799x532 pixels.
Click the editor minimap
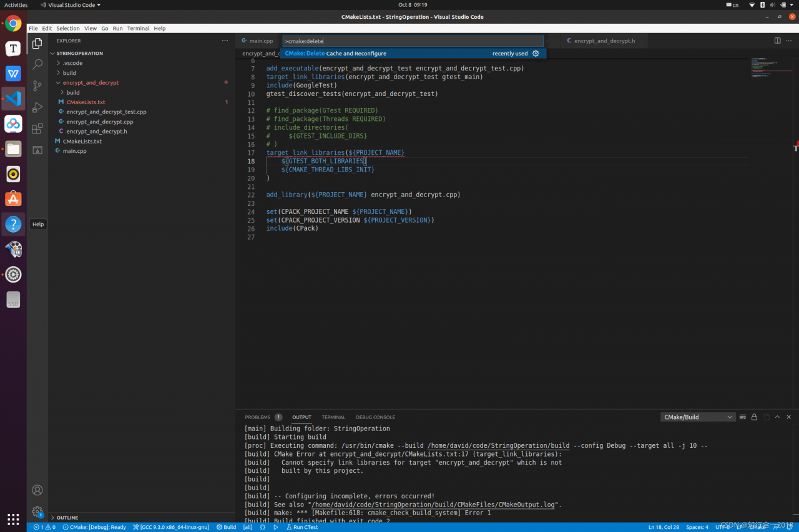pos(772,69)
